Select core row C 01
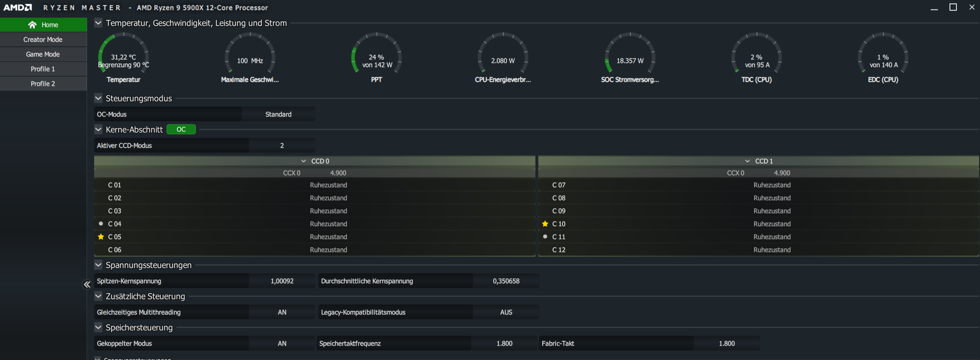Image resolution: width=980 pixels, height=360 pixels. tap(314, 185)
